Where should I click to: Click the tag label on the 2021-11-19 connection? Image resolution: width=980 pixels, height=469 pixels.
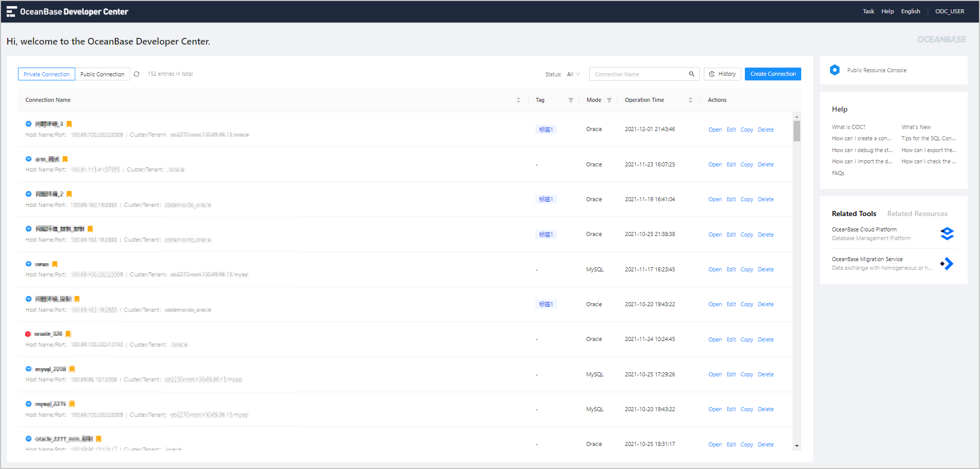546,199
